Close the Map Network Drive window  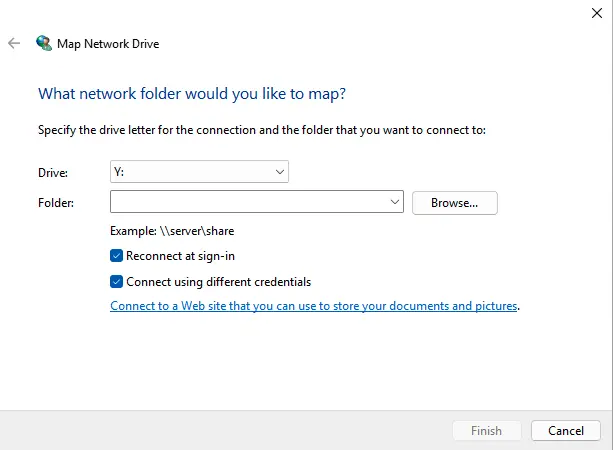tap(596, 12)
